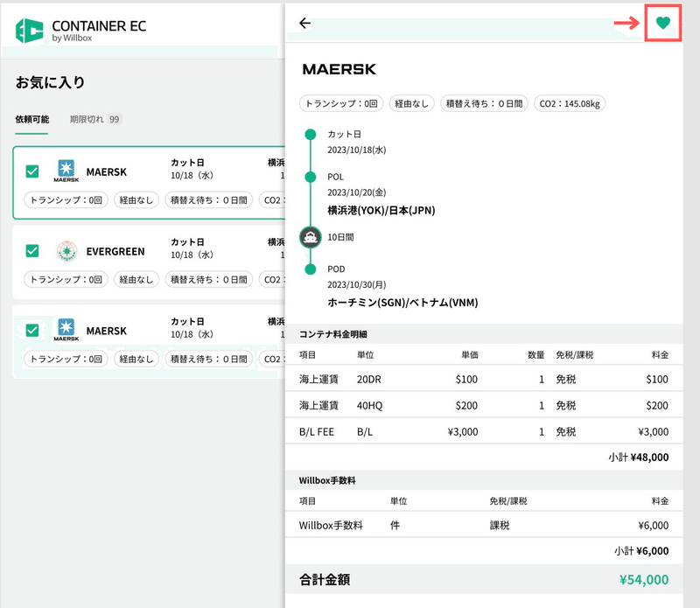This screenshot has width=700, height=608.
Task: Click the 経由なし chip in the detail view
Action: (411, 103)
